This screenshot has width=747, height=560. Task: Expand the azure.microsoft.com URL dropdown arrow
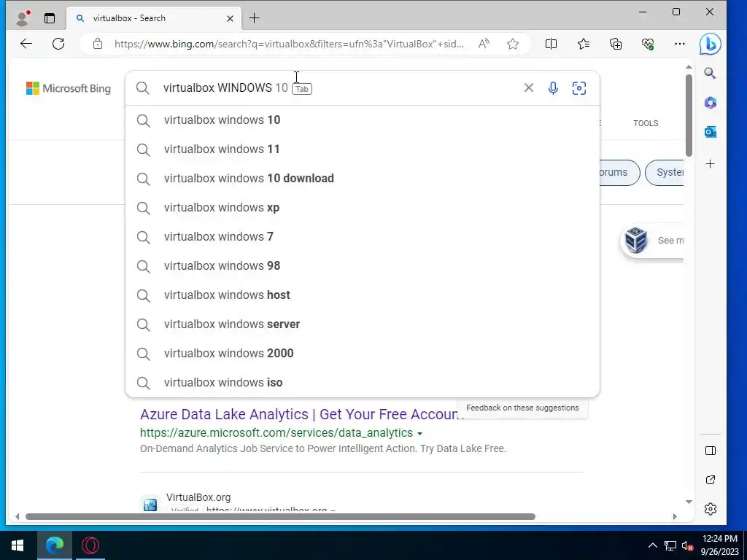pos(419,434)
